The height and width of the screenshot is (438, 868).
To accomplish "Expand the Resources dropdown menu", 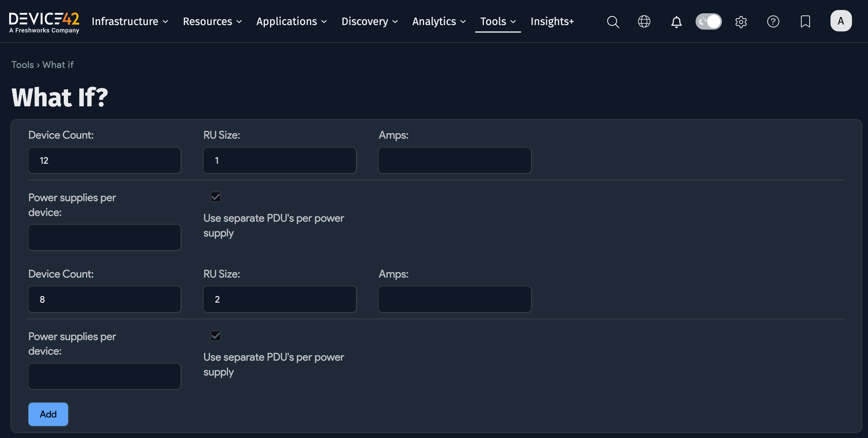I will click(212, 21).
